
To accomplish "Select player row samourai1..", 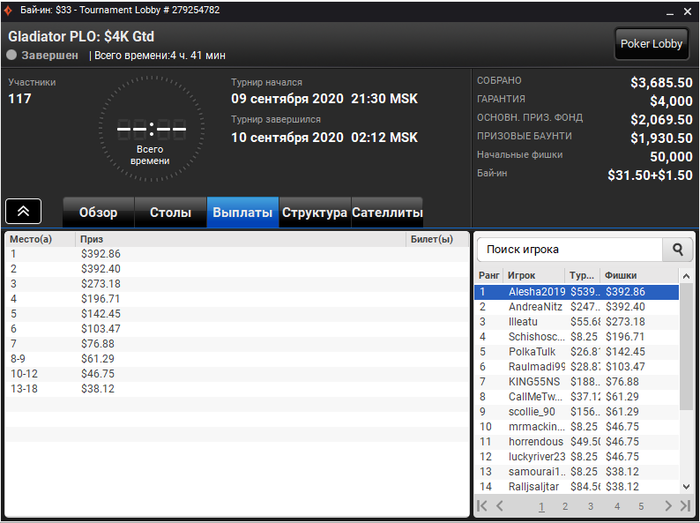I will coord(577,472).
